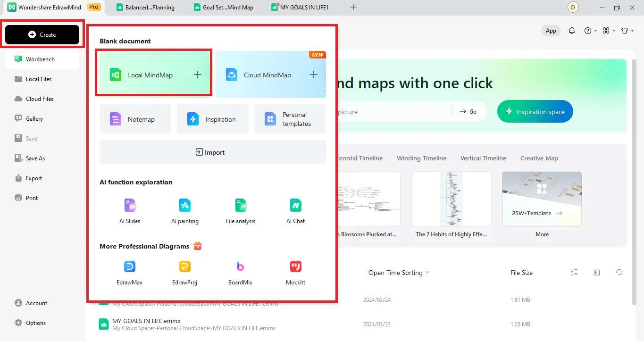Select Save As in sidebar
Image resolution: width=644 pixels, height=341 pixels.
tap(42, 158)
